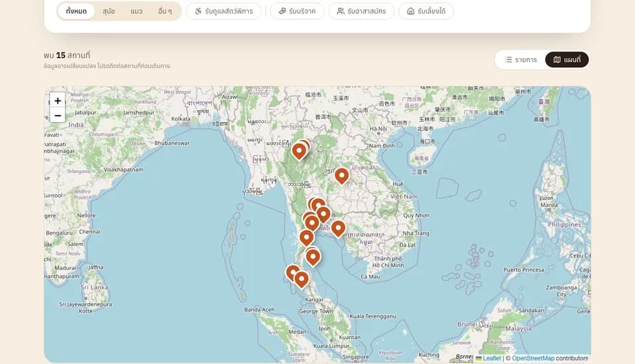635x364 pixels.
Task: Switch to the สุนัข filter tab
Action: [x=108, y=11]
